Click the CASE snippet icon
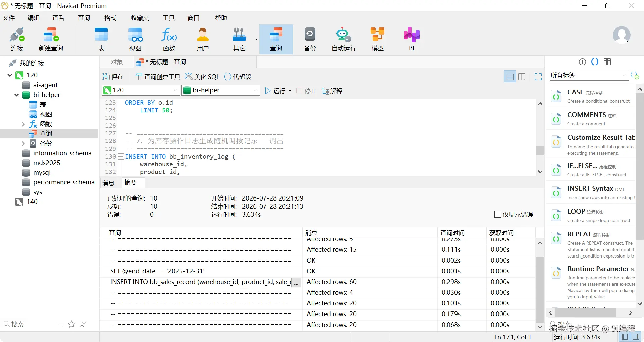Viewport: 644px width, 342px height. click(556, 96)
